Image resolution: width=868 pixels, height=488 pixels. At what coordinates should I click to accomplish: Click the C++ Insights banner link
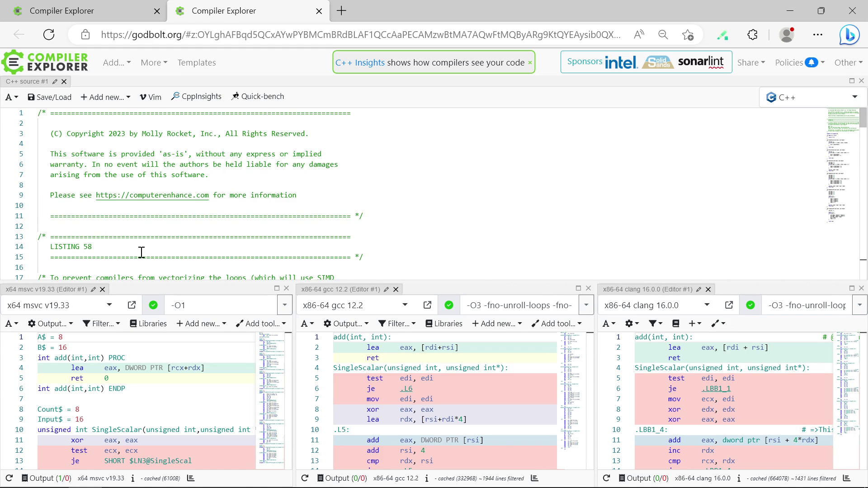[360, 63]
